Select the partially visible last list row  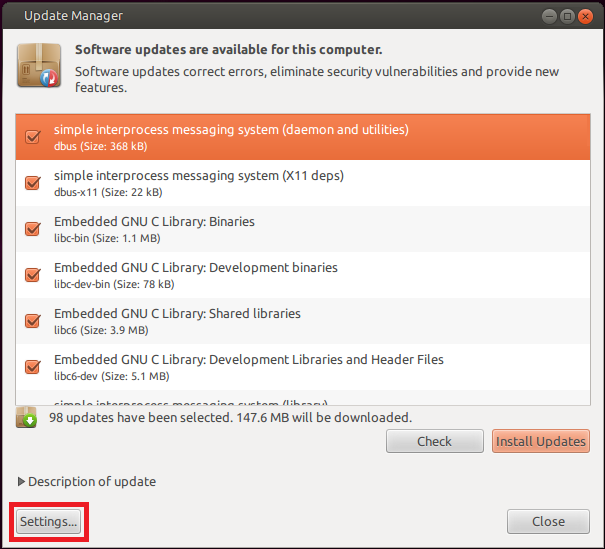[300, 399]
